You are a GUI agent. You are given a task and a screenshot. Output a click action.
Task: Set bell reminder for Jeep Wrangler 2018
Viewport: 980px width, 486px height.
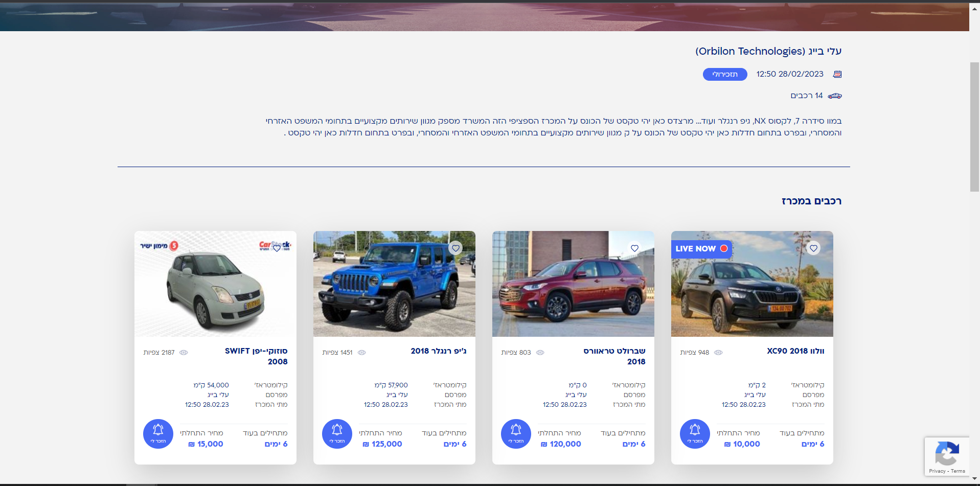coord(337,434)
